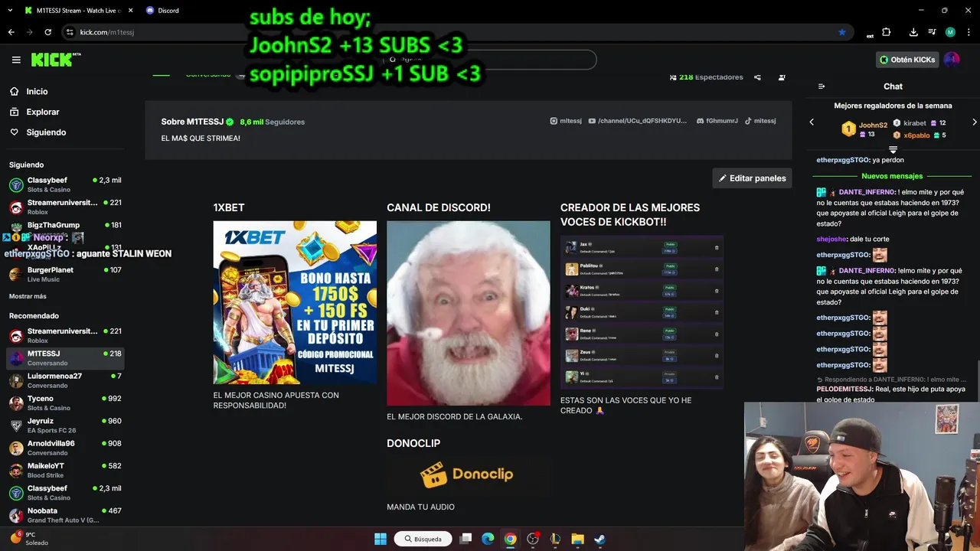Open Tyceno recommended channel
Viewport: 980px width, 551px height.
click(x=65, y=403)
